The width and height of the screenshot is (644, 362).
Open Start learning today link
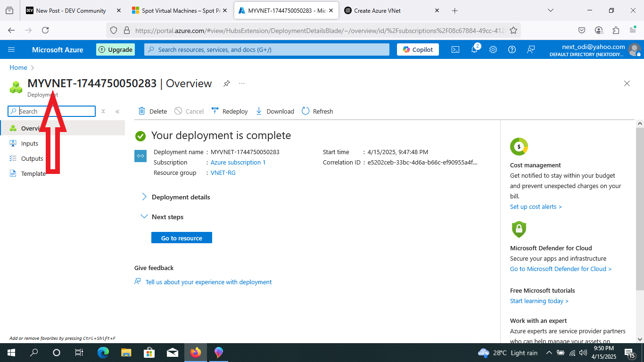click(x=539, y=301)
